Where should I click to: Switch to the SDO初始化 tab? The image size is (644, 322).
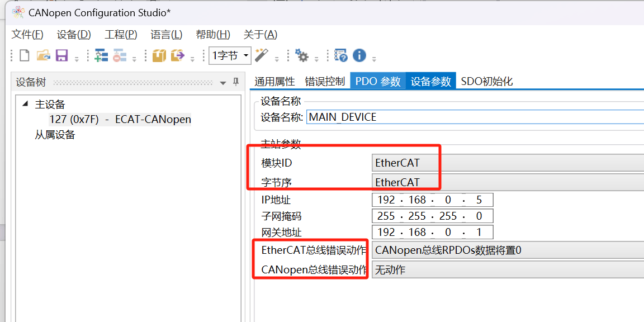[x=487, y=81]
